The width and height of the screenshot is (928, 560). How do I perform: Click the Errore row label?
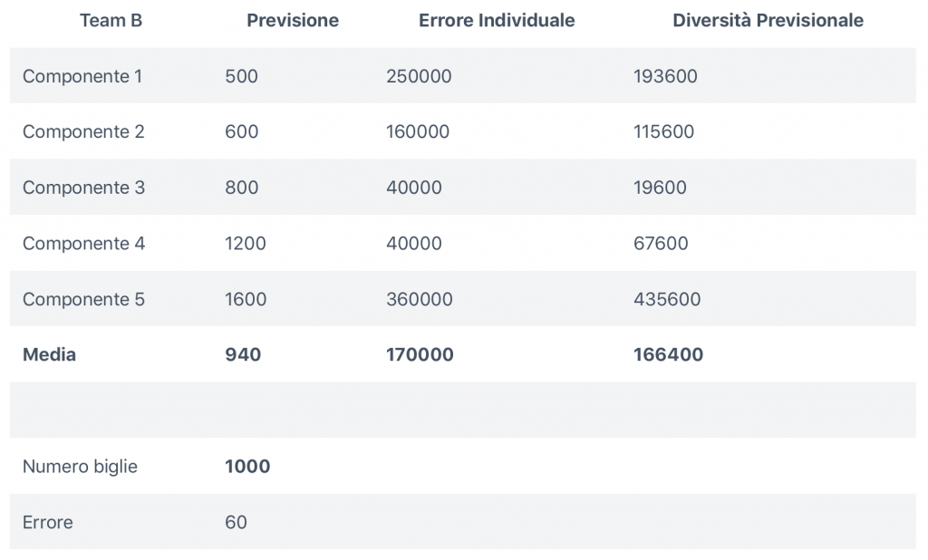(x=48, y=523)
